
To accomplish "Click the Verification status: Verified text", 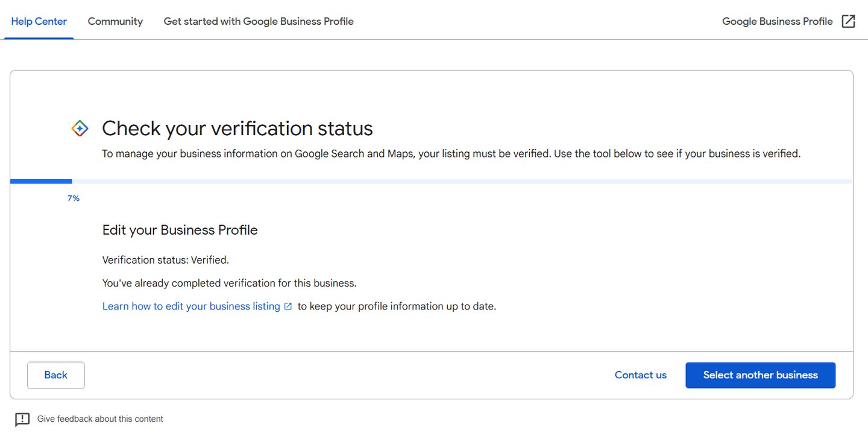I will point(165,260).
